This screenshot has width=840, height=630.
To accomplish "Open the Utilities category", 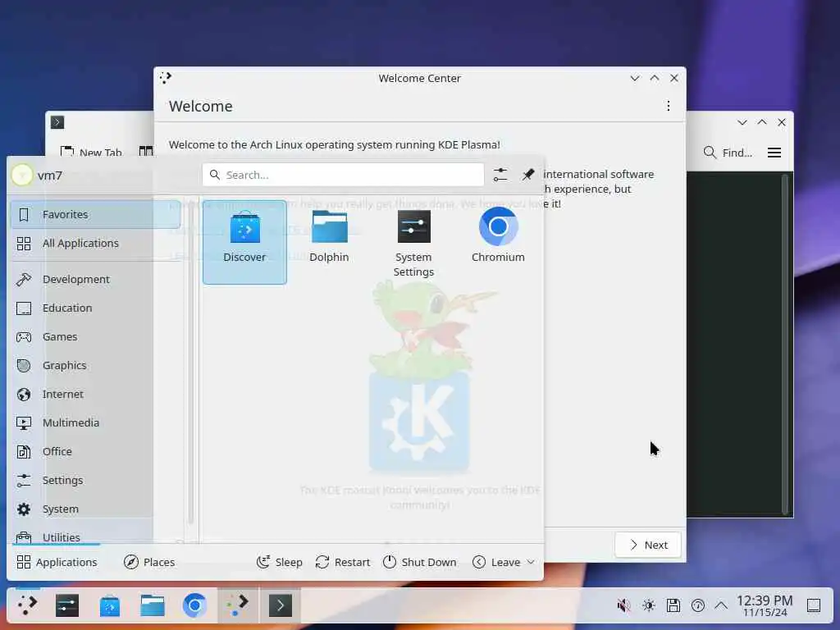I will coord(95,536).
